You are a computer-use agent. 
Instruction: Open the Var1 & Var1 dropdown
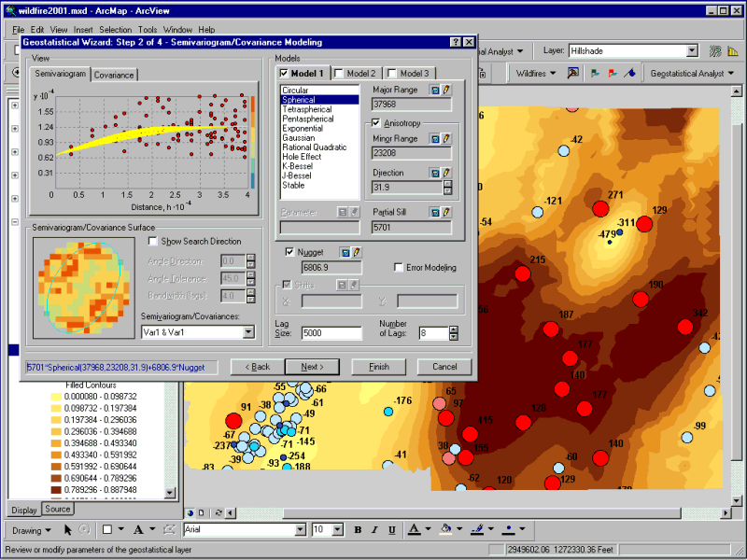click(248, 332)
